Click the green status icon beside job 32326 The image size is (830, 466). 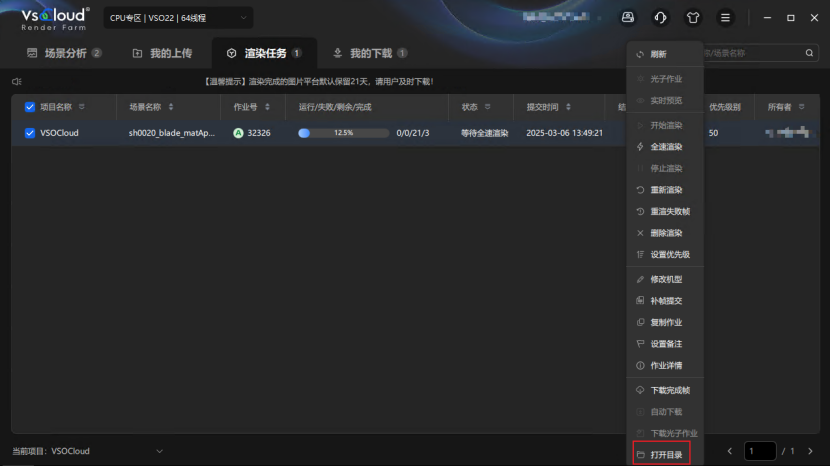[238, 132]
